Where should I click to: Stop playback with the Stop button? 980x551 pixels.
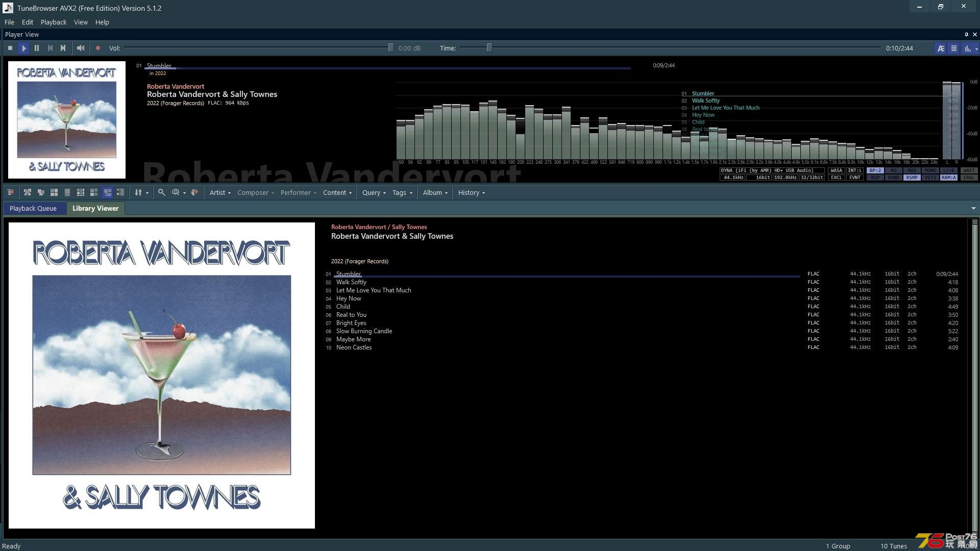pyautogui.click(x=10, y=48)
